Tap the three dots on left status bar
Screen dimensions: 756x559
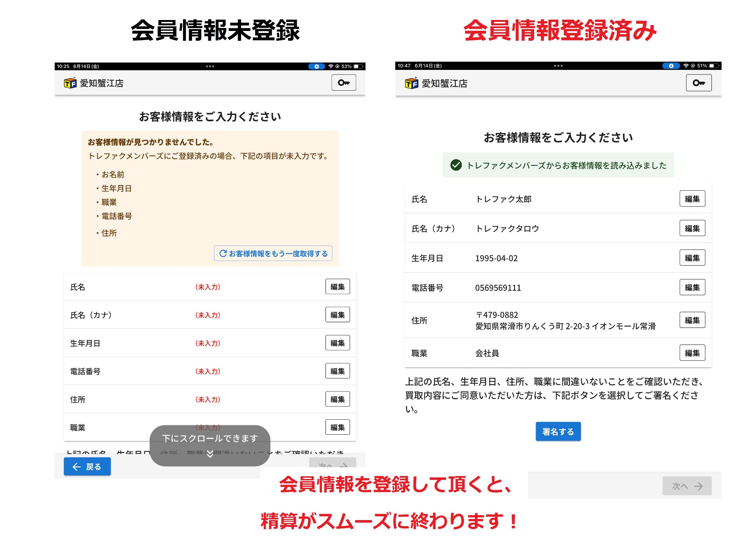click(x=210, y=66)
